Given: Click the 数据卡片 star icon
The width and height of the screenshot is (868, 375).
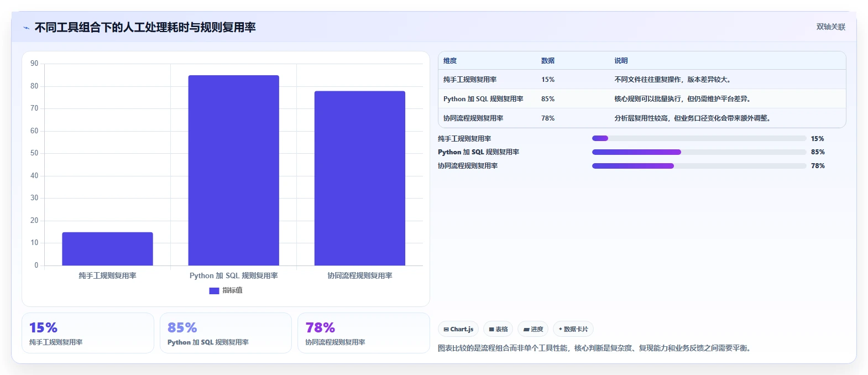Looking at the screenshot, I should coord(560,329).
